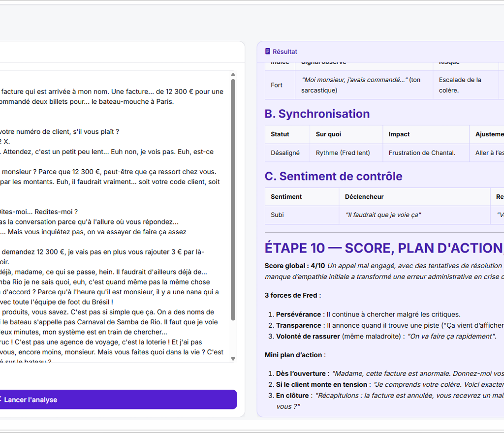Viewport: 504px width, 433px height.
Task: Click the Subi cell
Action: coord(302,215)
